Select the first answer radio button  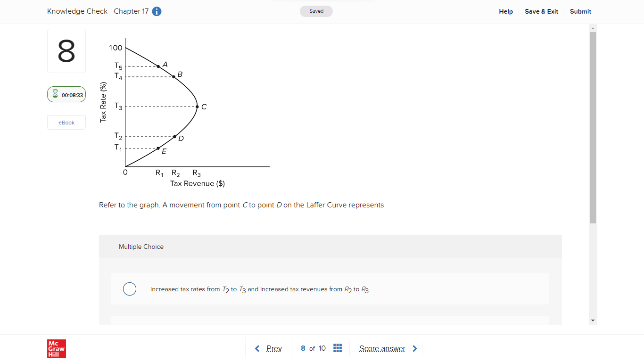coord(130,289)
